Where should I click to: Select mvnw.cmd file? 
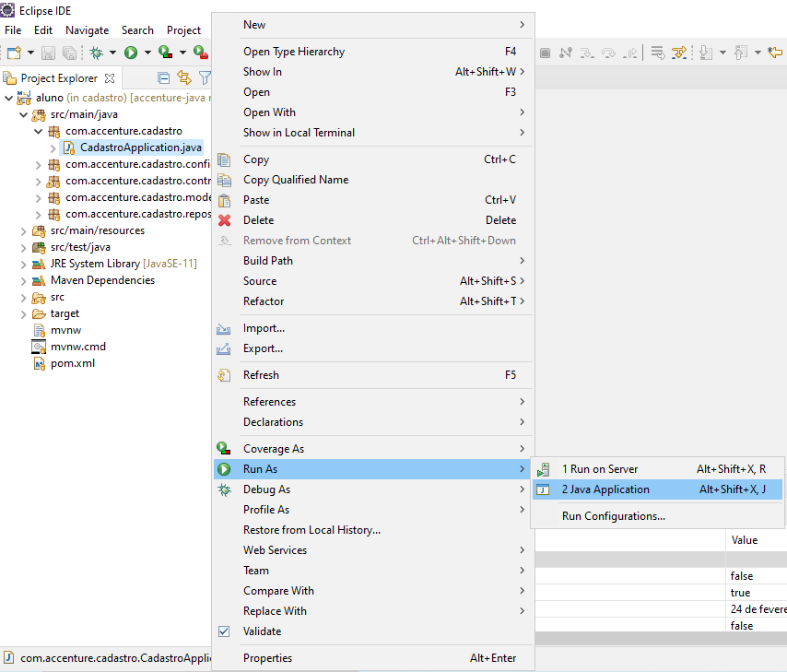[77, 347]
